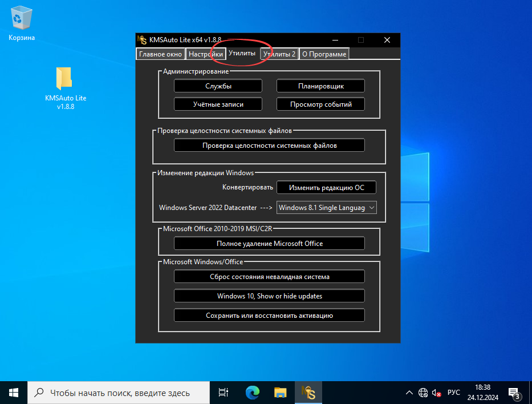The width and height of the screenshot is (532, 404).
Task: Open the Windows 8.1 Single Language edition dropdown
Action: coord(326,207)
